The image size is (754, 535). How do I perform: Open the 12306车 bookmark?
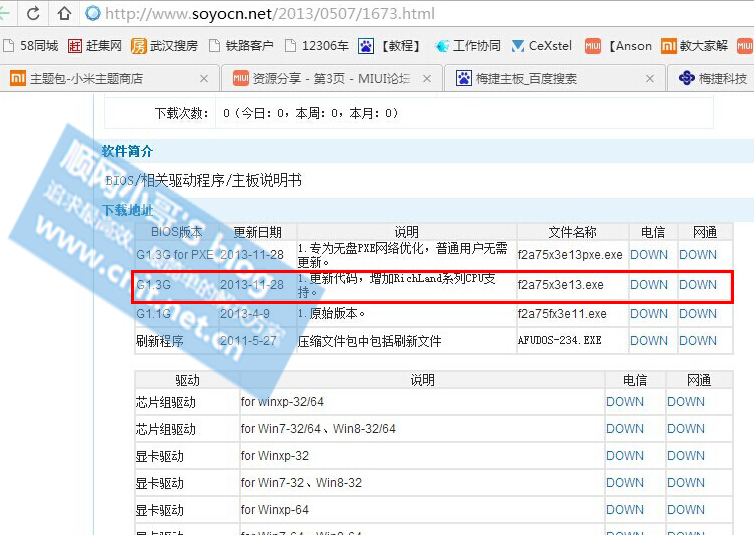point(317,46)
